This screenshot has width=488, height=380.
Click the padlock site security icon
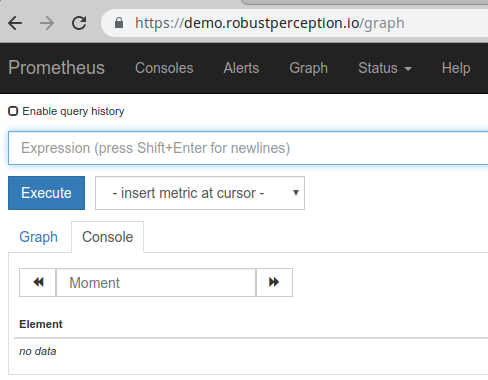[119, 23]
